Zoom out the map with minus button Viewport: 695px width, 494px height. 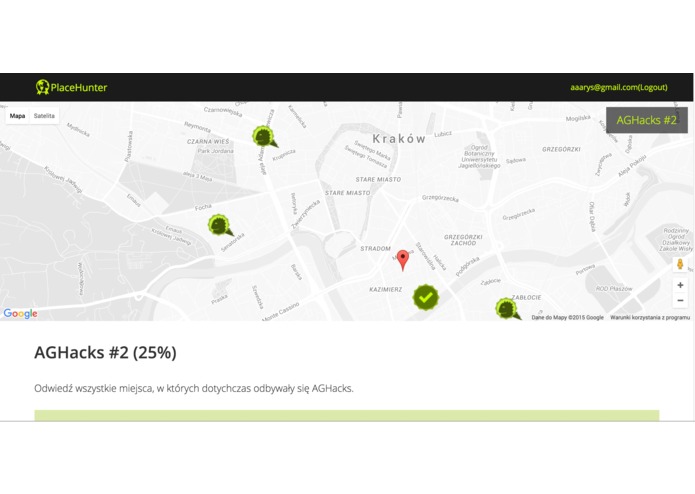pos(680,300)
